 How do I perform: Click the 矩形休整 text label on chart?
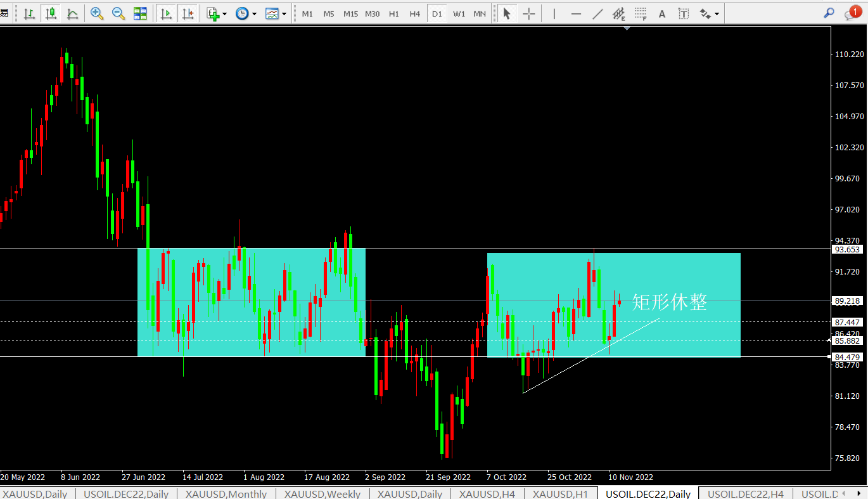point(670,302)
